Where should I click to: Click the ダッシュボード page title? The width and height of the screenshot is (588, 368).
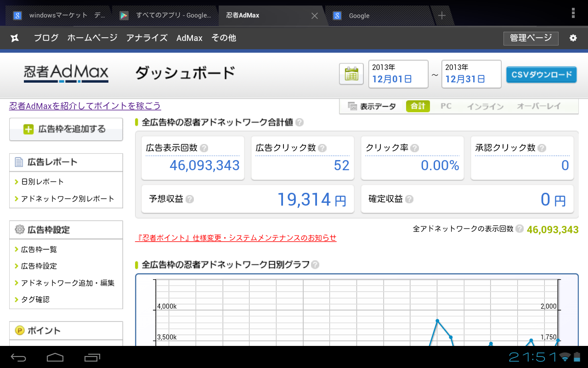pyautogui.click(x=185, y=74)
